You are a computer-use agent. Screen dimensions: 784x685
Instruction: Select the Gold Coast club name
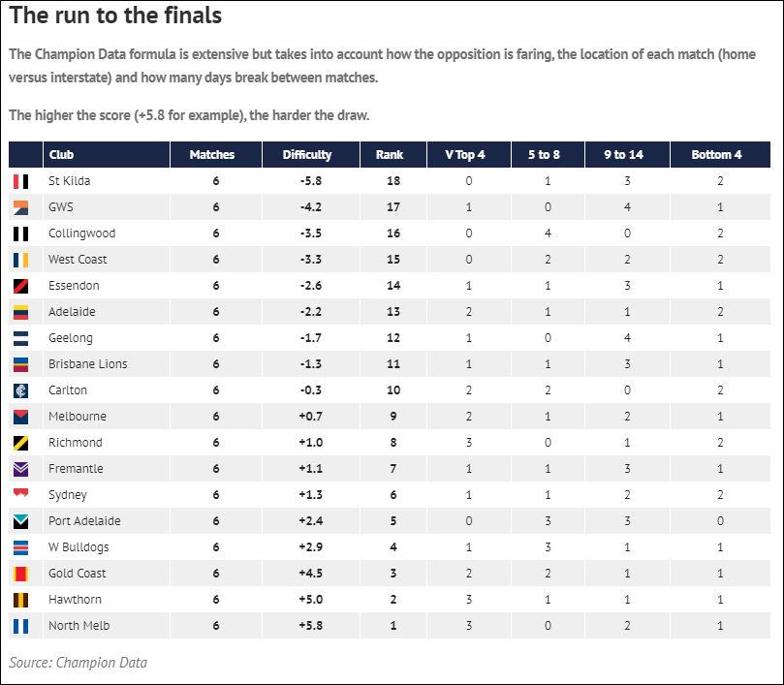pyautogui.click(x=78, y=574)
